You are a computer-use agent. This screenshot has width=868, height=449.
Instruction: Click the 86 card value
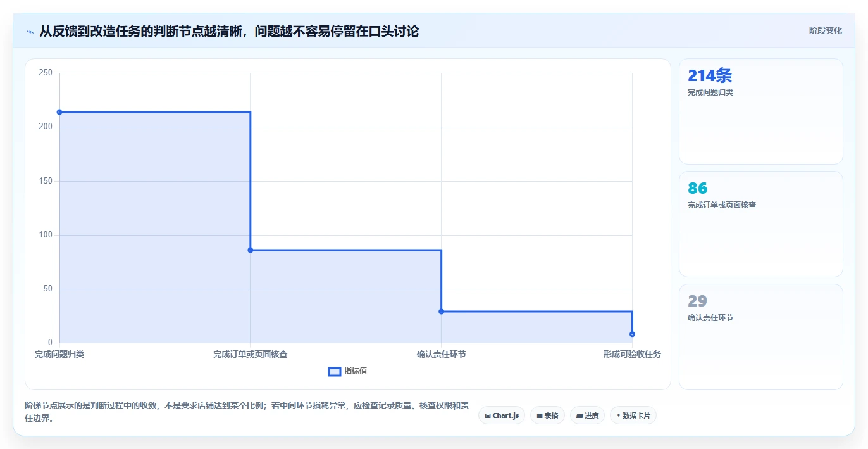pyautogui.click(x=697, y=189)
